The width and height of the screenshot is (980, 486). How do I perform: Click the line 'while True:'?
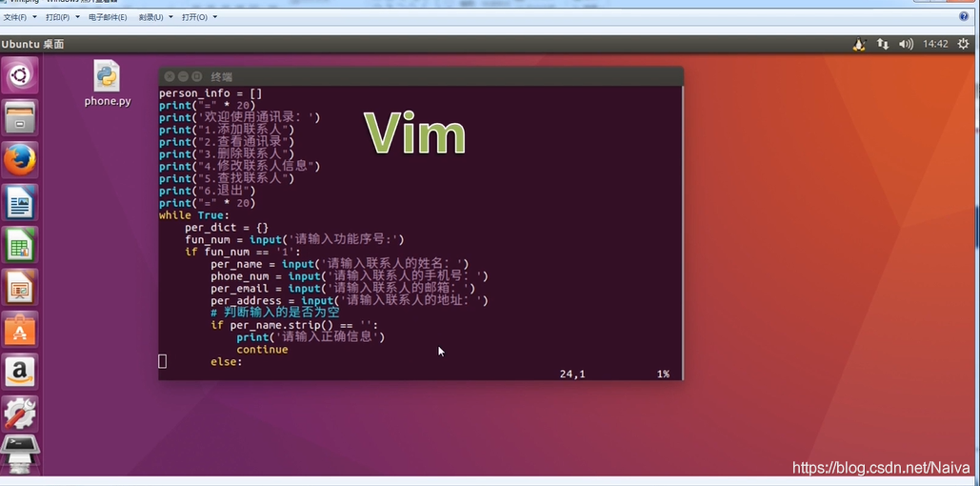pyautogui.click(x=194, y=215)
